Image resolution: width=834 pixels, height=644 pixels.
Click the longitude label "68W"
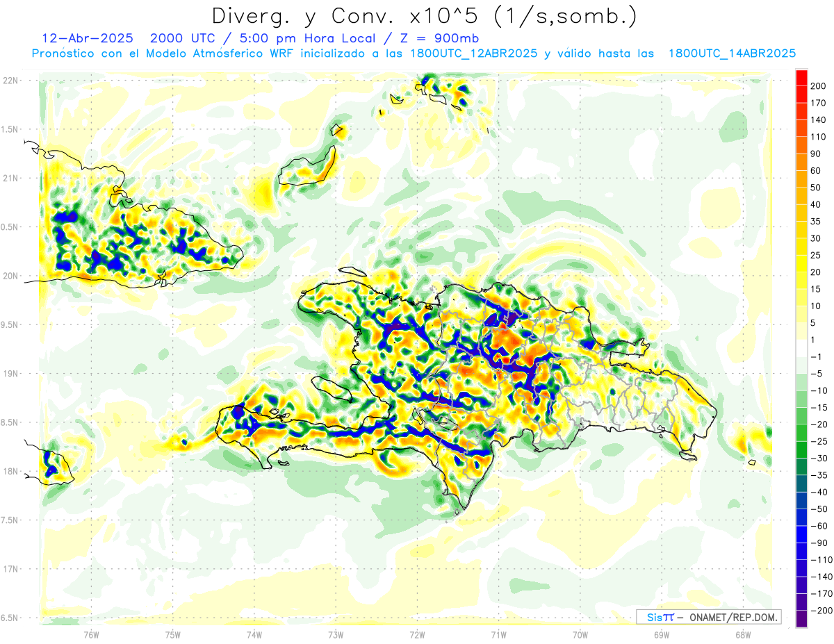(743, 635)
